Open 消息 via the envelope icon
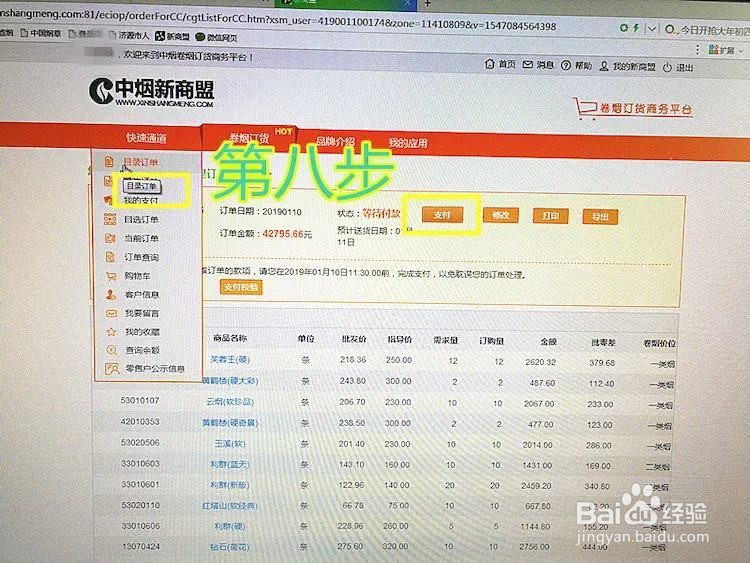The image size is (750, 563). click(x=528, y=65)
